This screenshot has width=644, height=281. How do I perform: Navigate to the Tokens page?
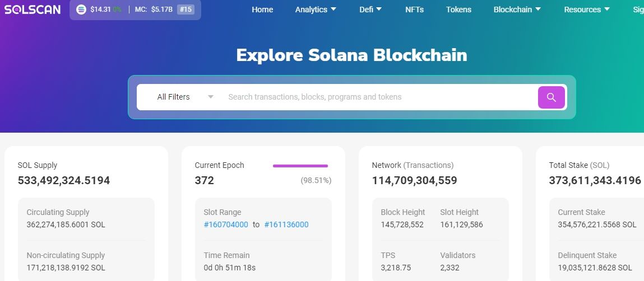point(458,10)
